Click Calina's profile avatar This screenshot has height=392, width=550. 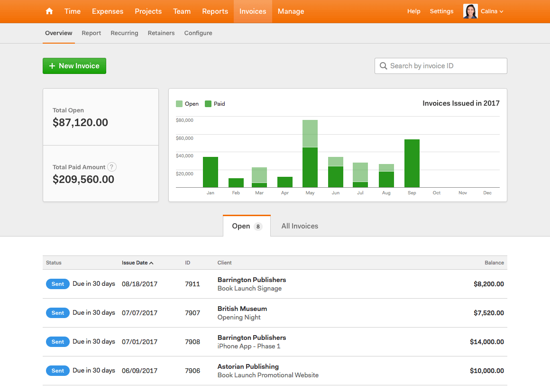470,11
